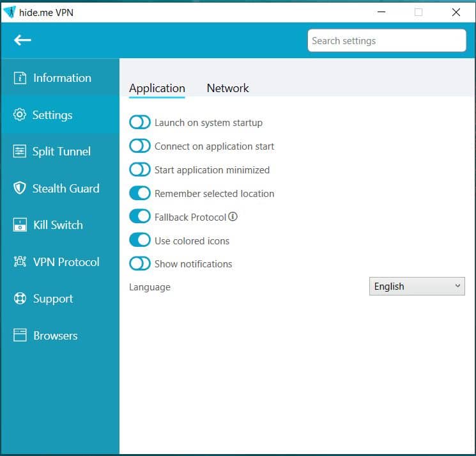Click the Settings gear icon

click(20, 114)
